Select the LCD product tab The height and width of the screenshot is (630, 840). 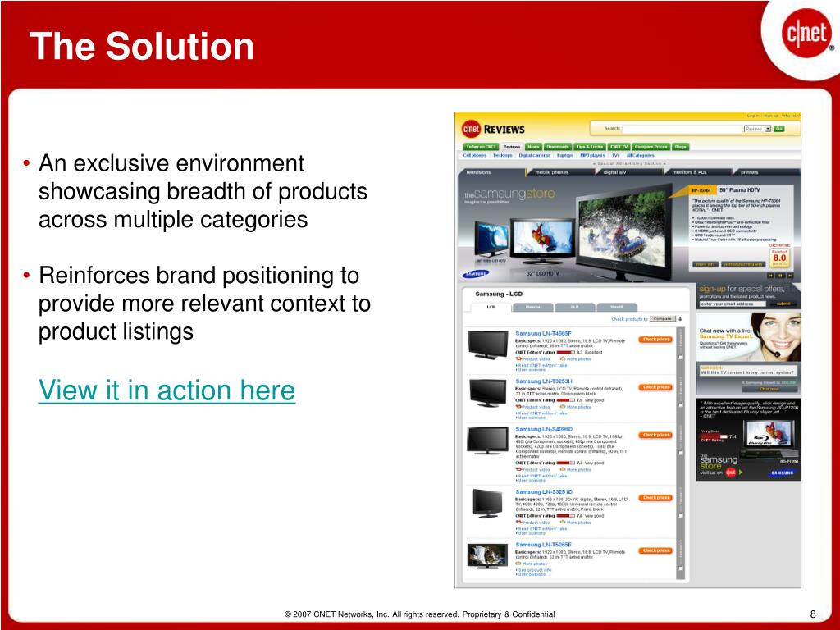491,307
